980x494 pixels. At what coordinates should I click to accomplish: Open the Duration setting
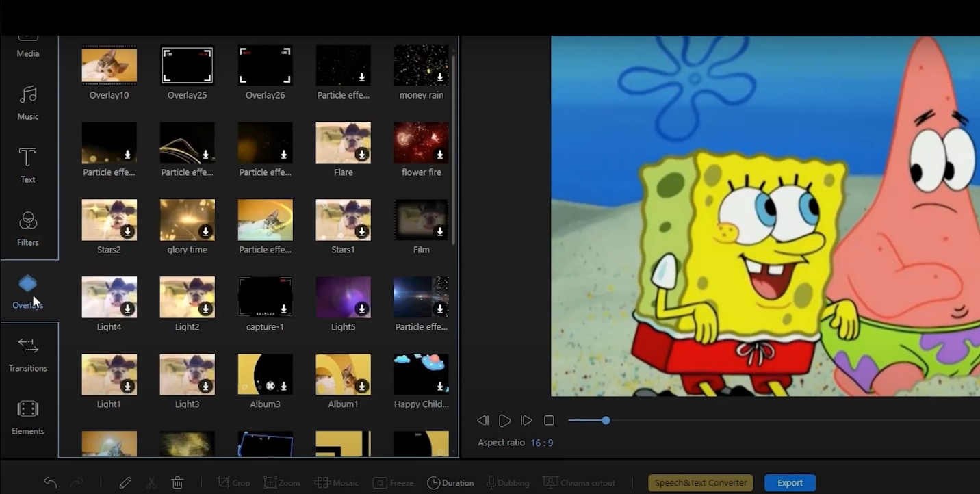point(450,482)
